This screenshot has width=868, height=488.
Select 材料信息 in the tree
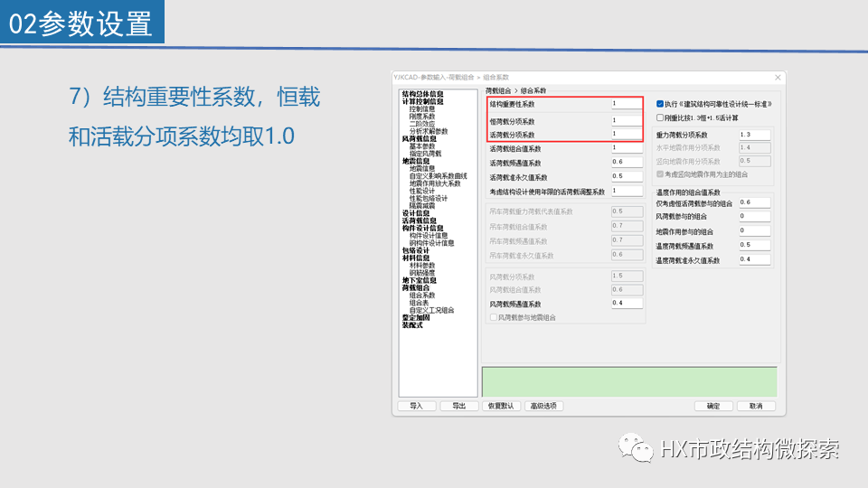(x=416, y=258)
